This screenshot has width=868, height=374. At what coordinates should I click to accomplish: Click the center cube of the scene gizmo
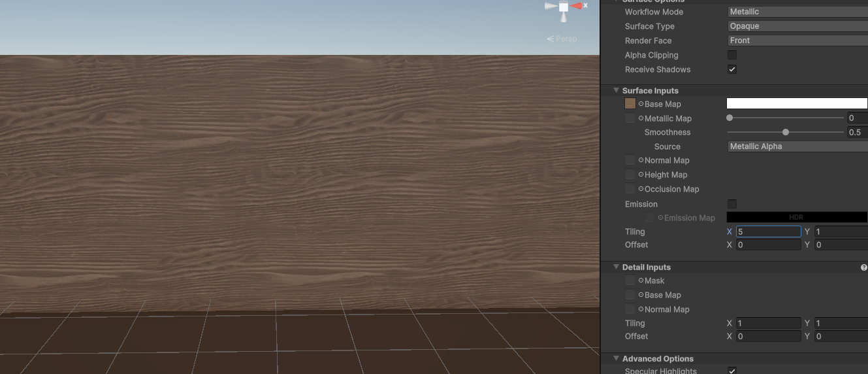click(563, 7)
